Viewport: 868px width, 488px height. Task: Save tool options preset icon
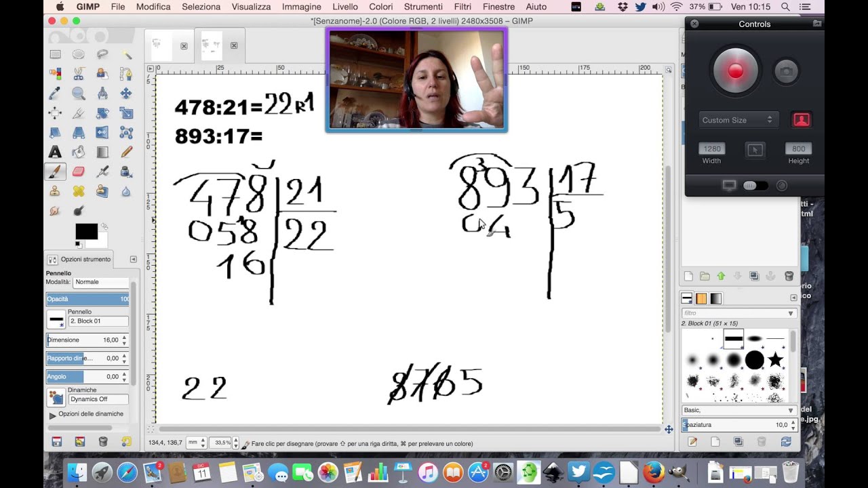(x=56, y=442)
